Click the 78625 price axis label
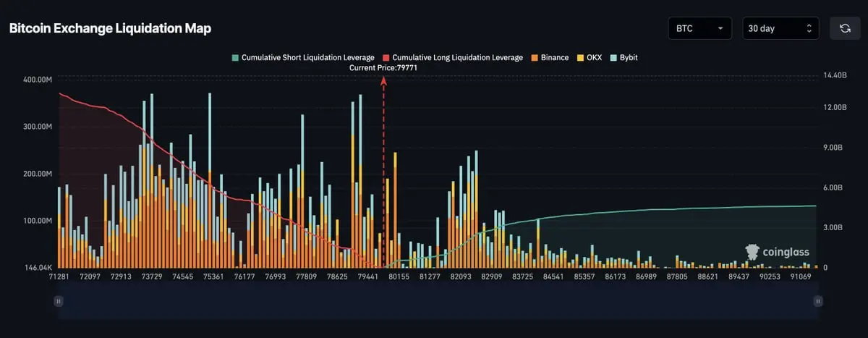The width and height of the screenshot is (868, 338). coord(338,277)
